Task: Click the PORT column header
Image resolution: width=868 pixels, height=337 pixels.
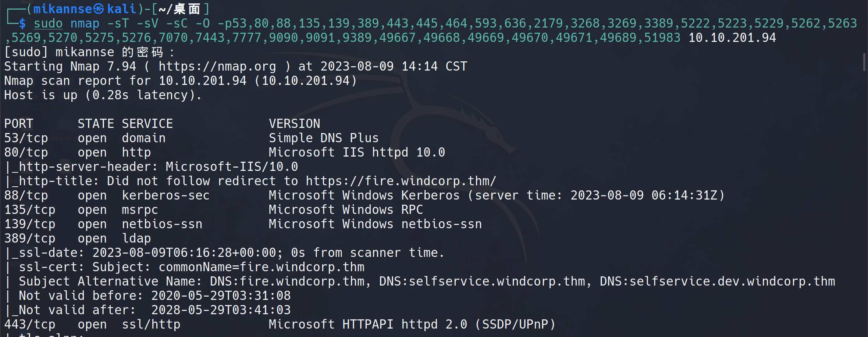Action: click(19, 124)
